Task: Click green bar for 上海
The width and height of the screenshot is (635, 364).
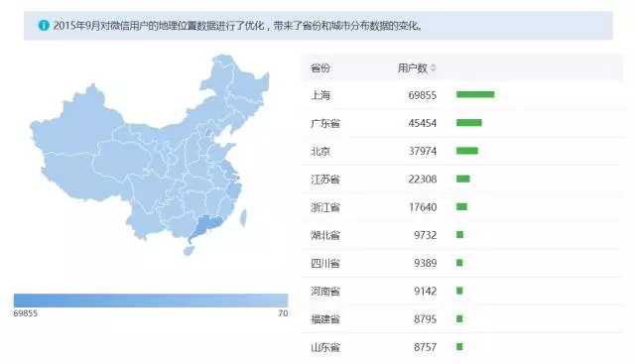Action: tap(475, 95)
